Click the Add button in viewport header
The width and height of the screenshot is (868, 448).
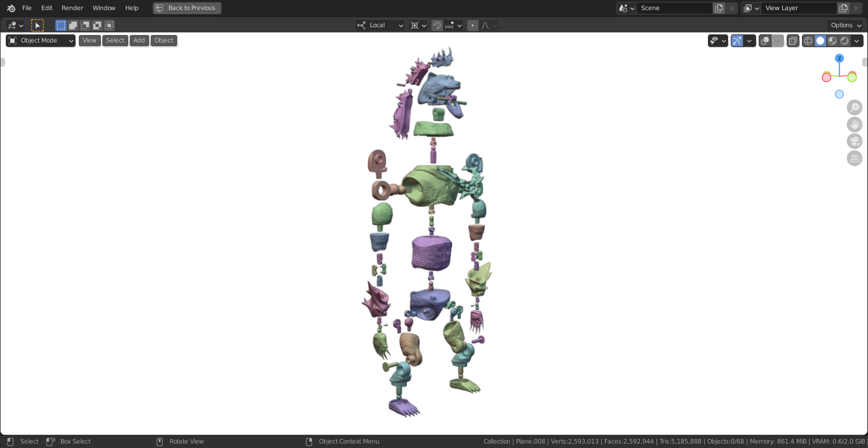click(x=139, y=41)
